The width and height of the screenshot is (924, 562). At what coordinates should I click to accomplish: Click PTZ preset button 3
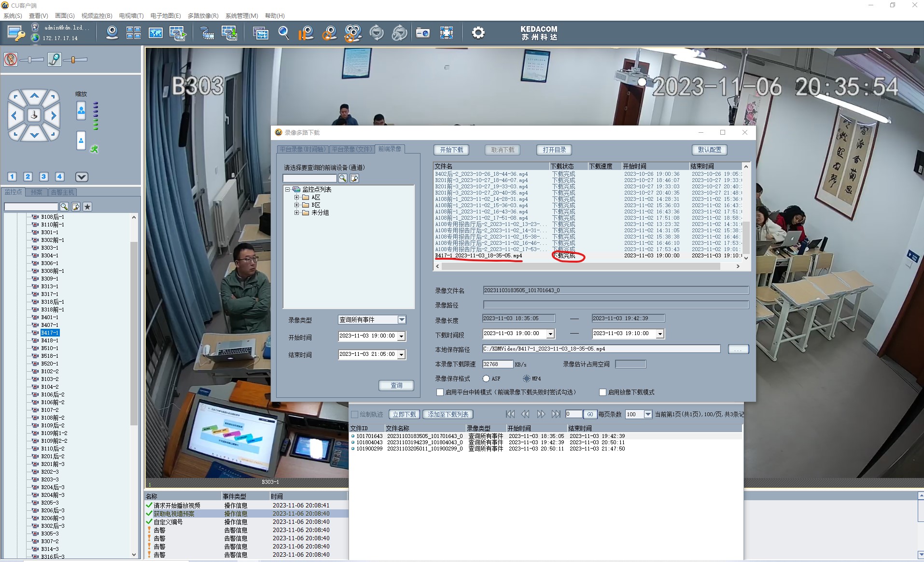[x=43, y=177]
